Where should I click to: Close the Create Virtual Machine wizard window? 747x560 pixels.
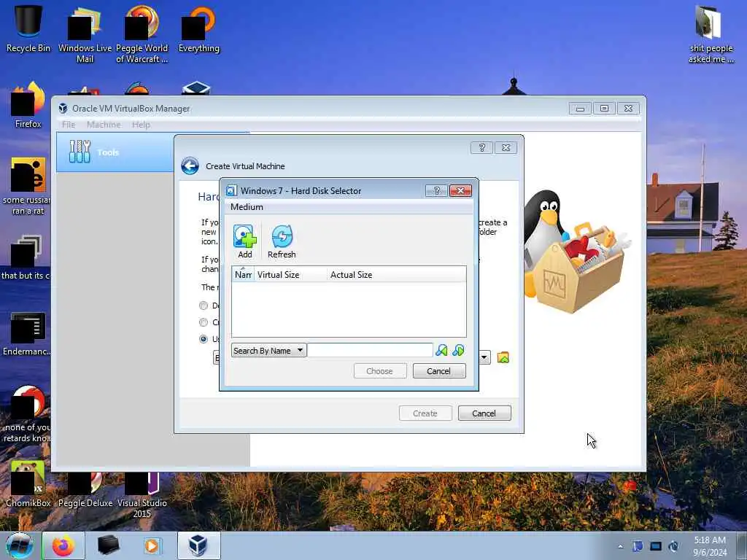coord(506,147)
